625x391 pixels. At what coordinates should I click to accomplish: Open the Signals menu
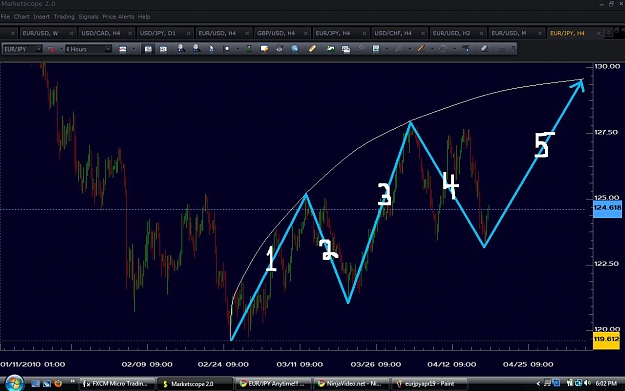coord(88,17)
